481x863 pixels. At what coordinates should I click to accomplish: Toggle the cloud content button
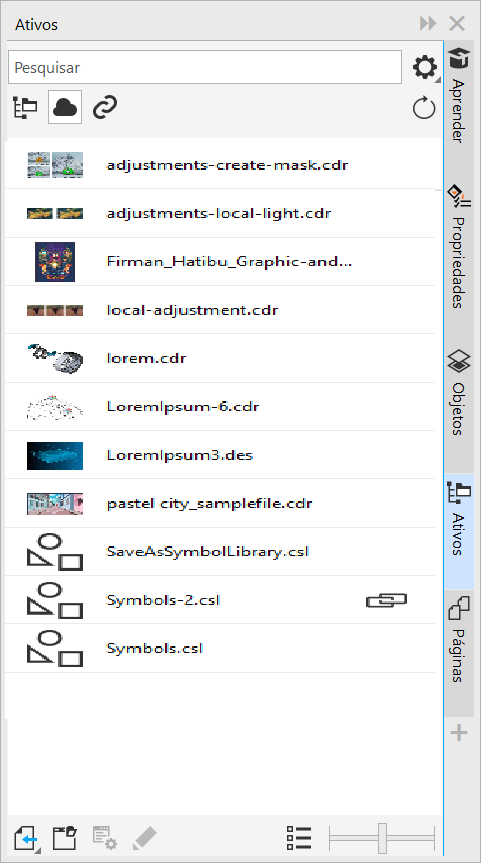[x=65, y=107]
